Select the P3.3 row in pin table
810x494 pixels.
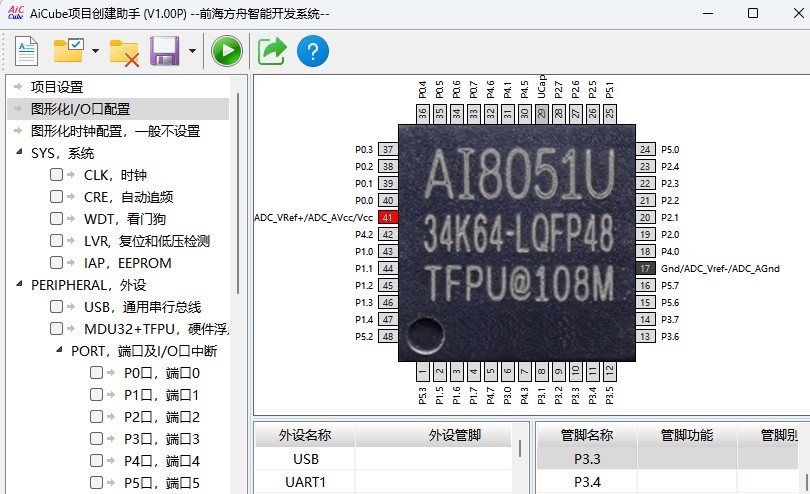pos(667,459)
